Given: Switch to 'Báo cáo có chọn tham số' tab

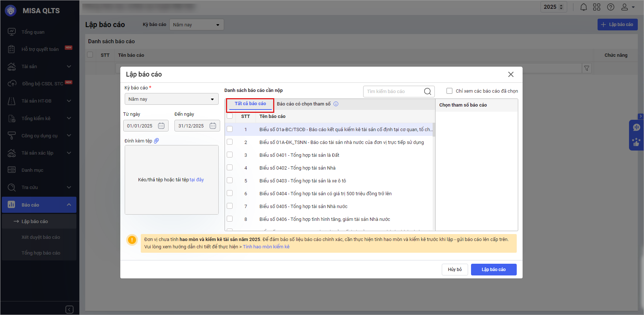Looking at the screenshot, I should coord(304,104).
